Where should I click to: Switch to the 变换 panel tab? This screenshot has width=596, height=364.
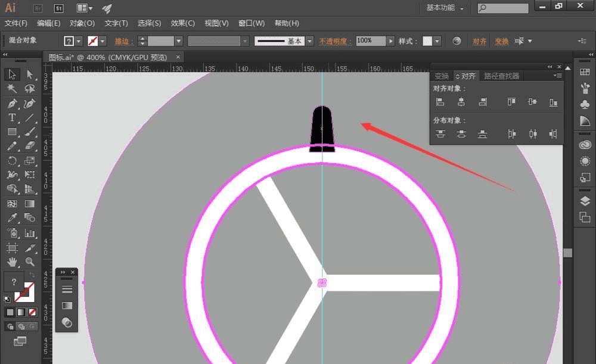pos(442,76)
